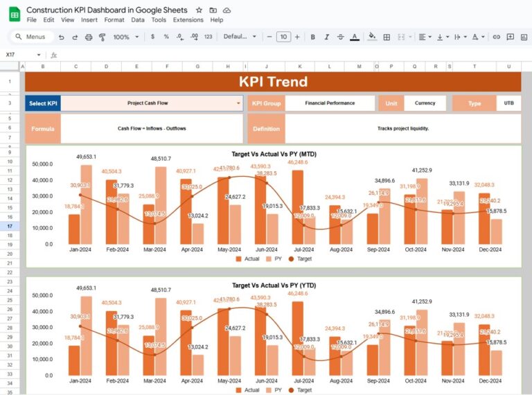This screenshot has width=532, height=395.
Task: Click the merge cells icon
Action: click(x=401, y=37)
